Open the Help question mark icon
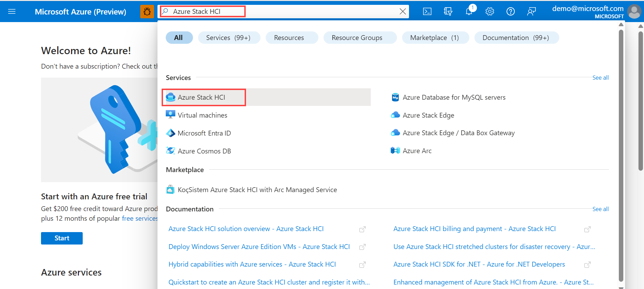 [x=511, y=11]
